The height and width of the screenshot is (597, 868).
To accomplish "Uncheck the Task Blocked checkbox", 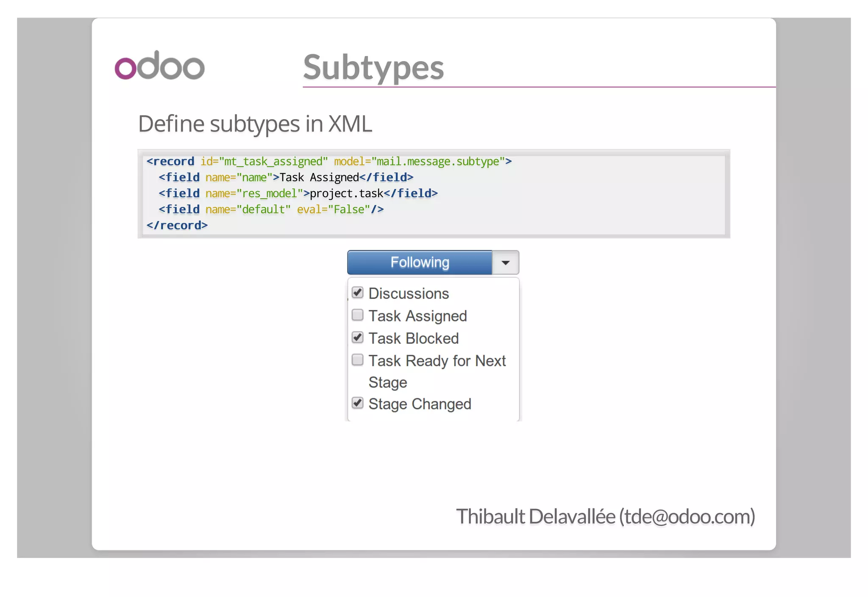I will coord(358,338).
